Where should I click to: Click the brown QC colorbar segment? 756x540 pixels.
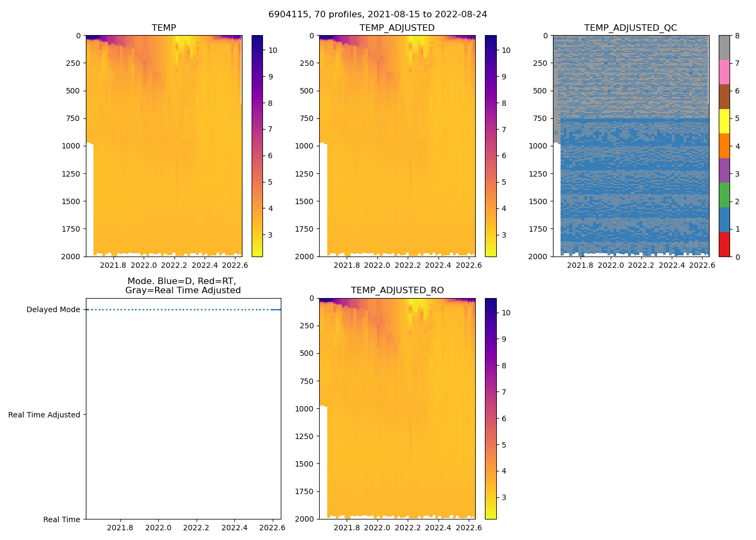(x=724, y=97)
